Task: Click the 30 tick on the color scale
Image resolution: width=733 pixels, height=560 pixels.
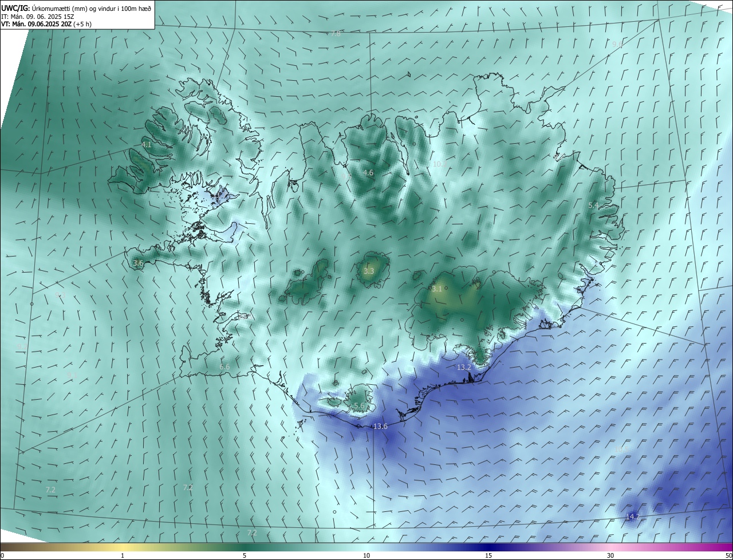Action: (610, 556)
